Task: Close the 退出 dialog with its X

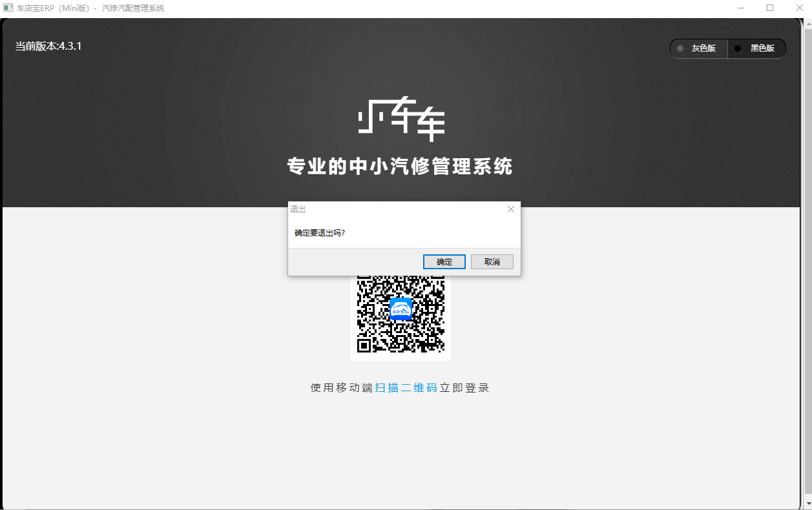Action: (510, 209)
